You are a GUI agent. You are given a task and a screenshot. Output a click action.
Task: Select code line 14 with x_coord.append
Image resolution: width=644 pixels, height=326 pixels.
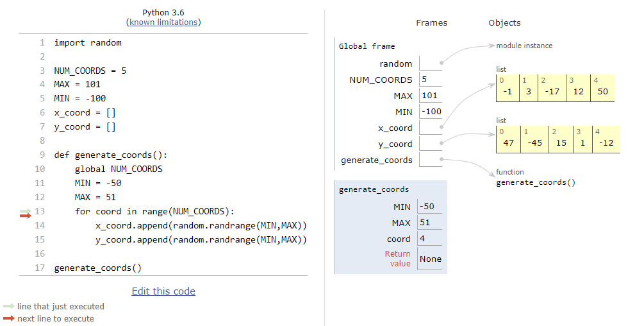(x=201, y=225)
